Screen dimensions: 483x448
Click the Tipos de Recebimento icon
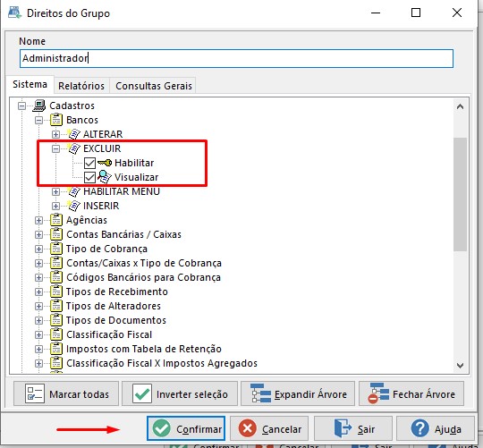[56, 292]
